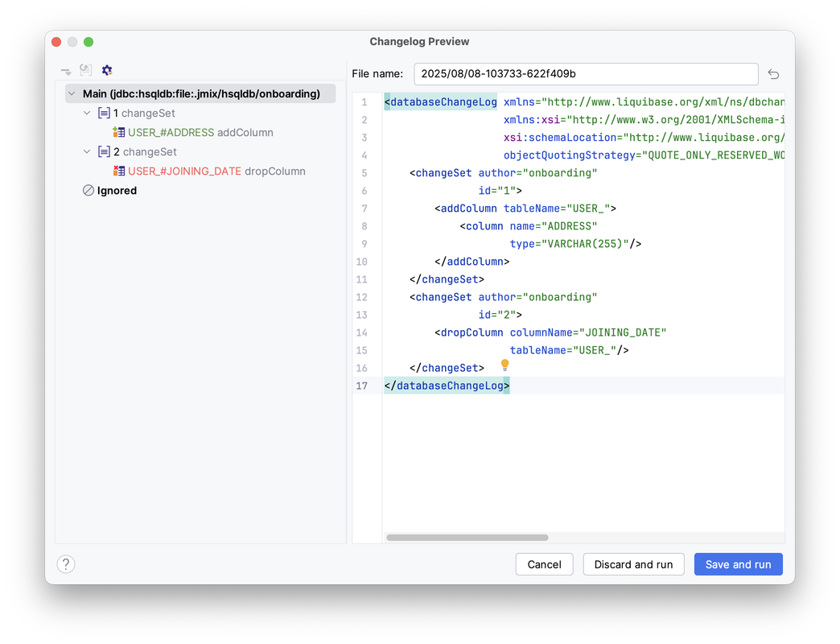This screenshot has height=644, width=840.
Task: Click line number 1 in gutter
Action: [x=364, y=101]
